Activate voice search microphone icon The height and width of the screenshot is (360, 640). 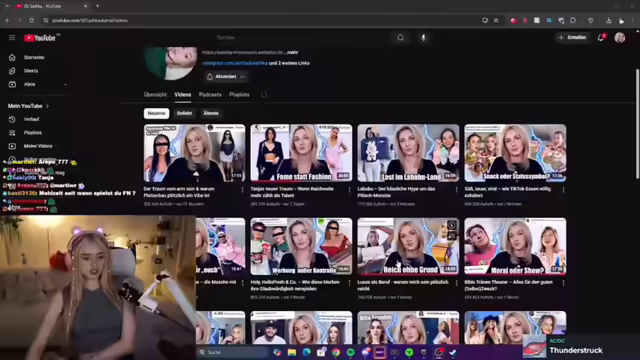click(x=423, y=38)
